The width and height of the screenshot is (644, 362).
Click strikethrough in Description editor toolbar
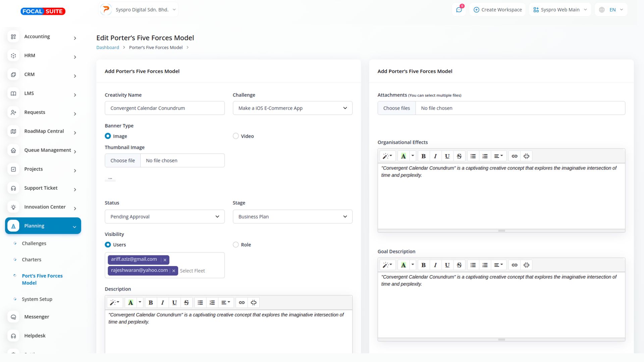point(186,303)
